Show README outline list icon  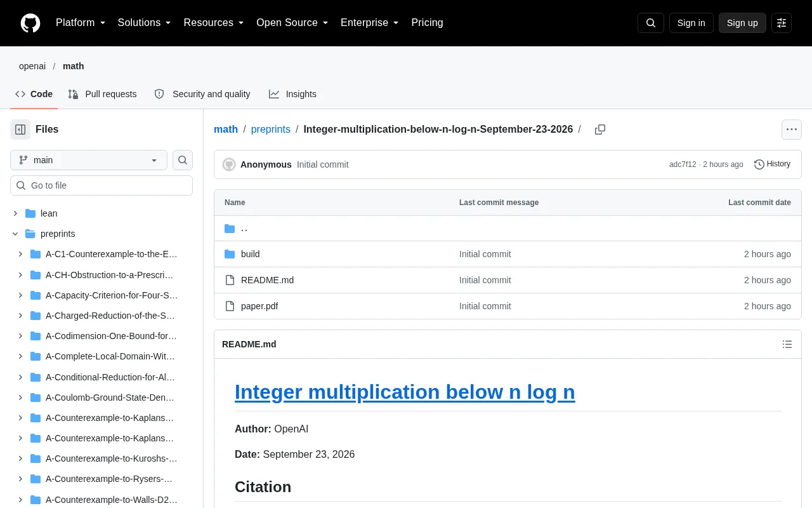tap(787, 344)
